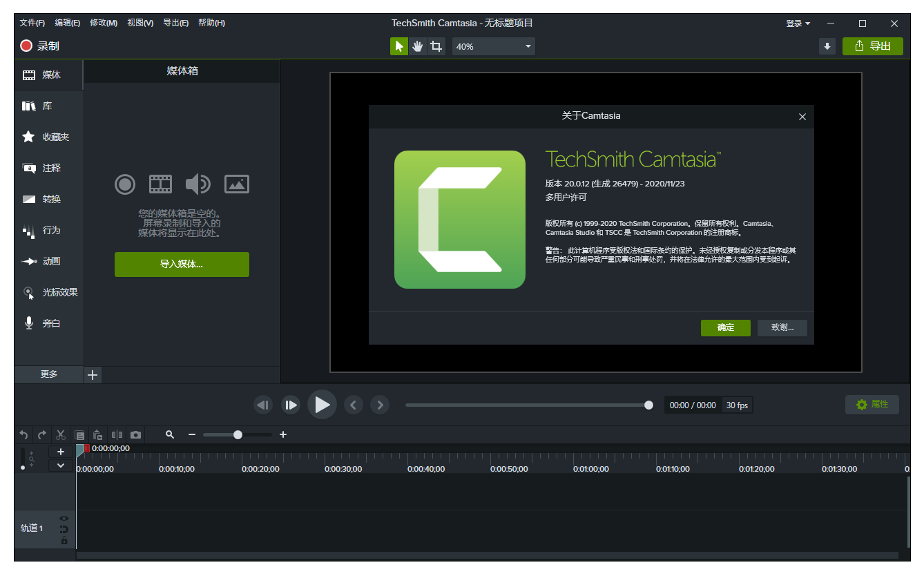The height and width of the screenshot is (576, 924).
Task: Click the 30 fps frame rate display
Action: click(x=737, y=405)
